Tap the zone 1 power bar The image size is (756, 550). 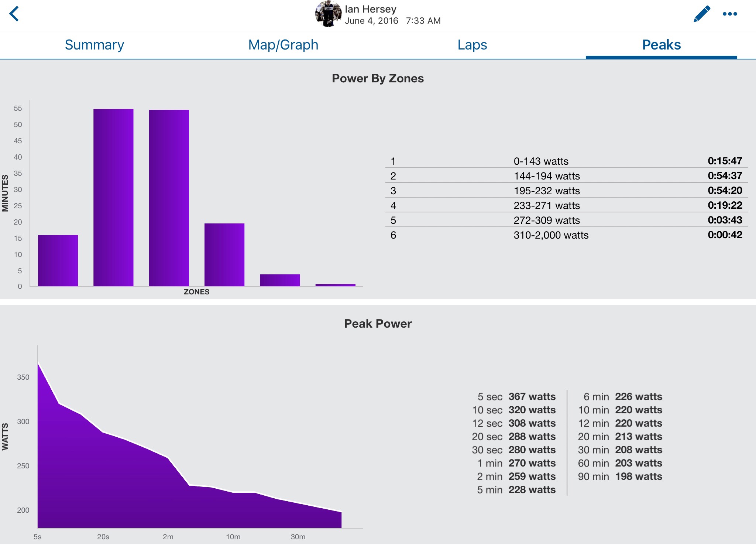[x=58, y=260]
